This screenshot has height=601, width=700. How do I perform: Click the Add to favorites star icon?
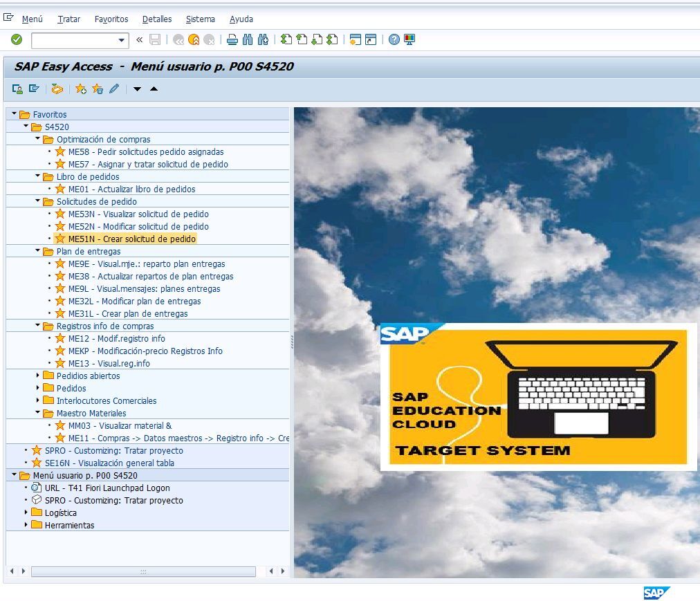(x=81, y=89)
